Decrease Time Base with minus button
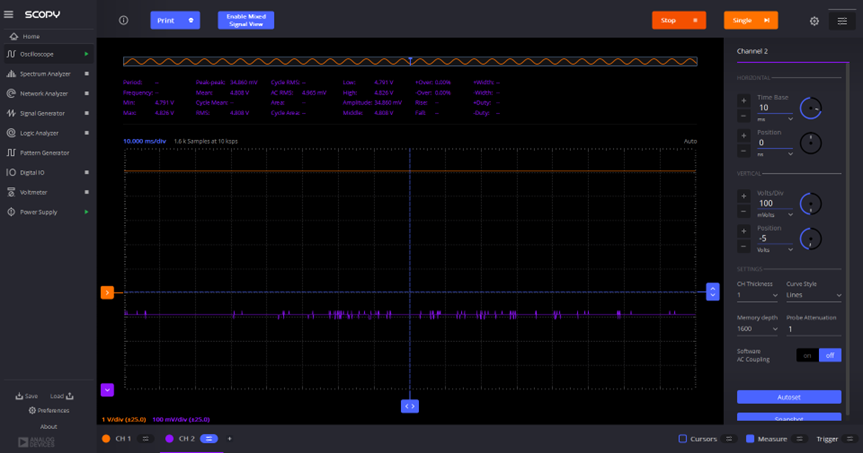 pos(744,116)
